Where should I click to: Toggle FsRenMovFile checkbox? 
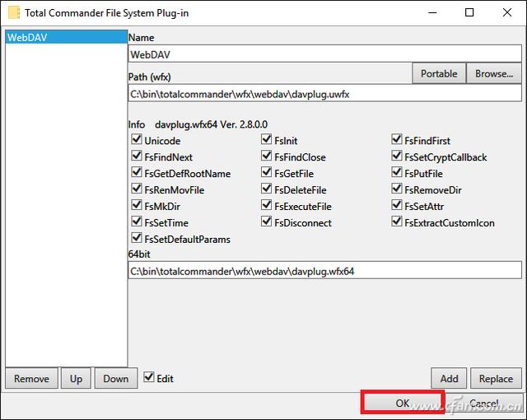137,189
